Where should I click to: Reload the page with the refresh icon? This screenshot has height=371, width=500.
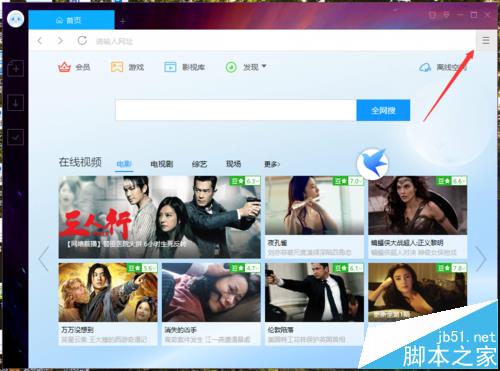click(82, 41)
